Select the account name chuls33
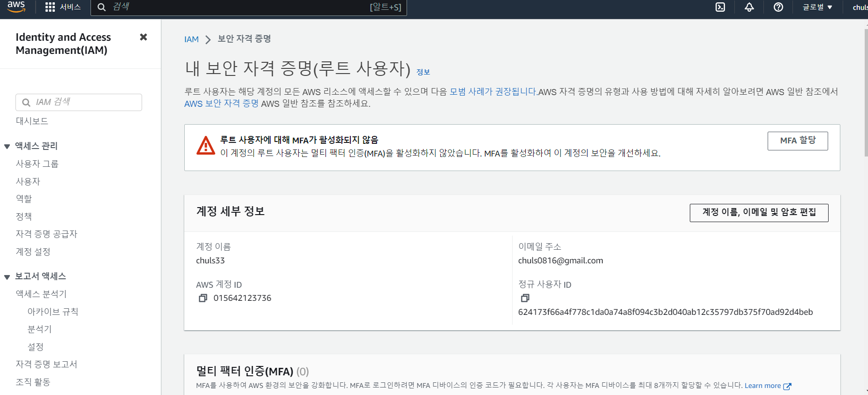This screenshot has height=395, width=868. coord(211,261)
